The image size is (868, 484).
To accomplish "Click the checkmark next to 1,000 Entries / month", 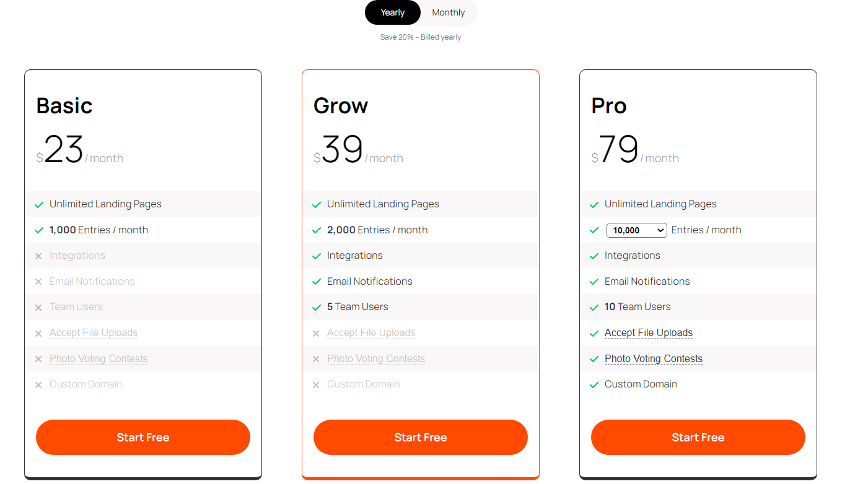I will point(38,230).
